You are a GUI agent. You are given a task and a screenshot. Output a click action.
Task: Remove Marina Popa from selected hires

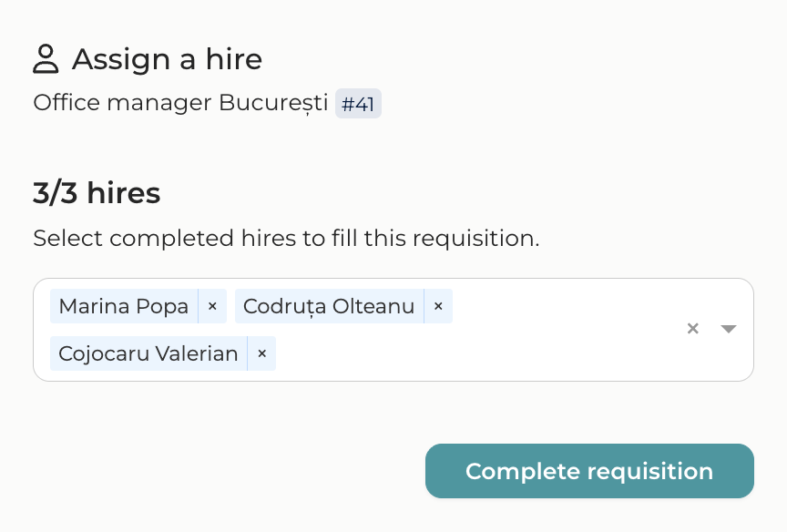tap(212, 307)
